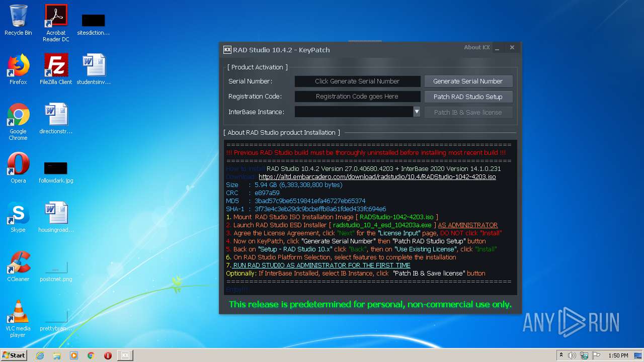Open VLC media player shortcut
This screenshot has height=362, width=644.
pos(18,319)
